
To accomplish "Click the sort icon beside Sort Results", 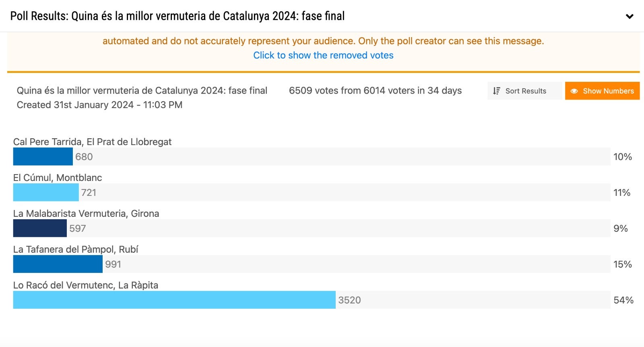I will point(497,91).
